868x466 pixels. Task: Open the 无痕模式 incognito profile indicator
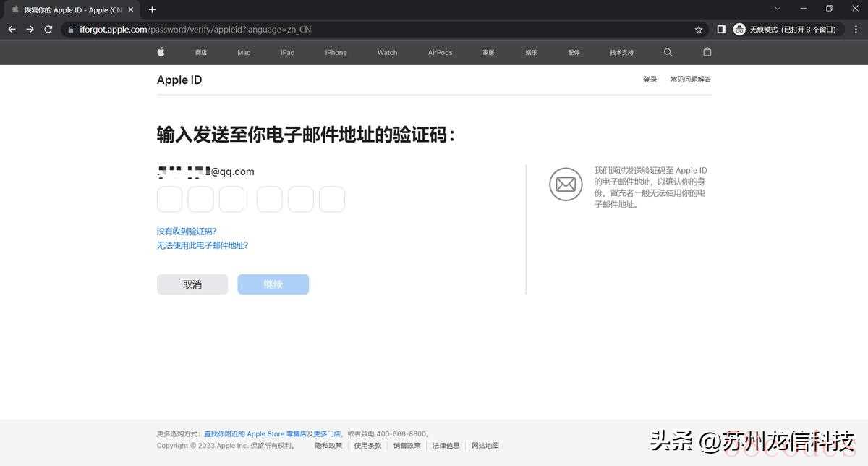[x=788, y=30]
